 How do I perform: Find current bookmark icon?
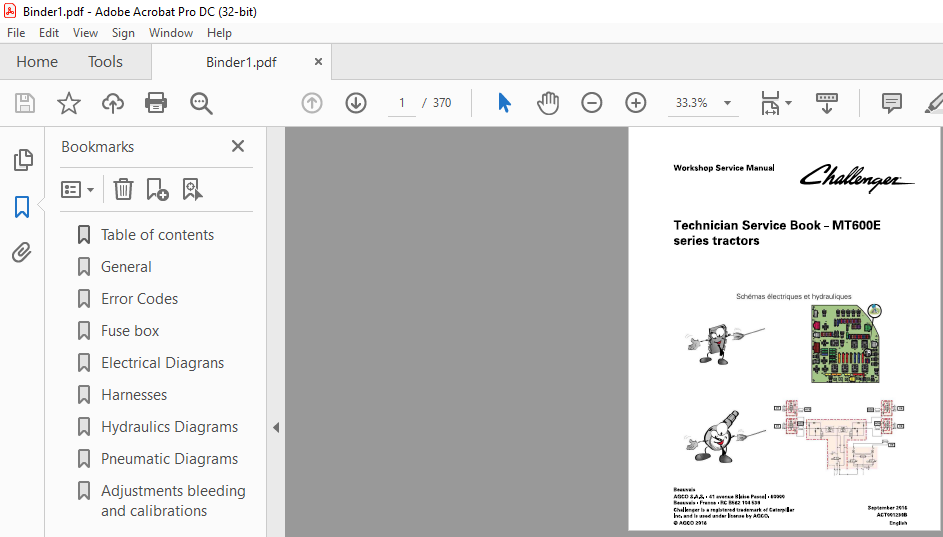pos(192,189)
